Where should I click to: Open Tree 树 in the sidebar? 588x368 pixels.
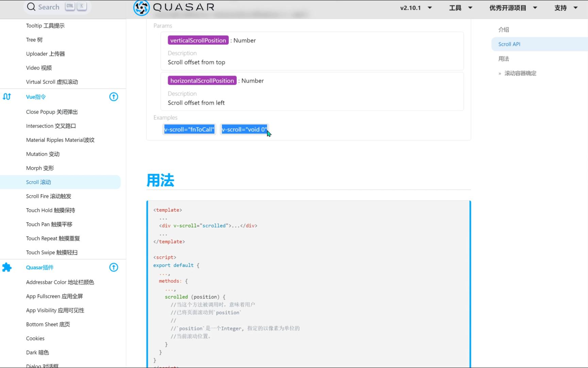34,40
